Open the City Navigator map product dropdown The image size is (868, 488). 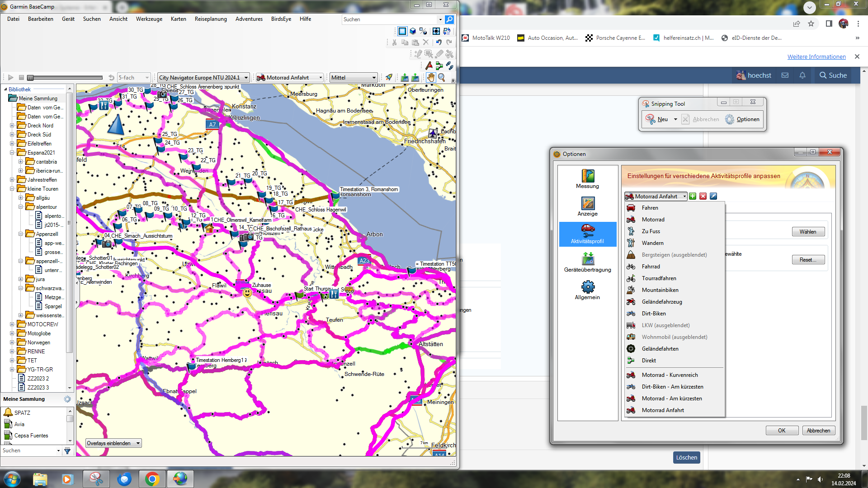[246, 78]
